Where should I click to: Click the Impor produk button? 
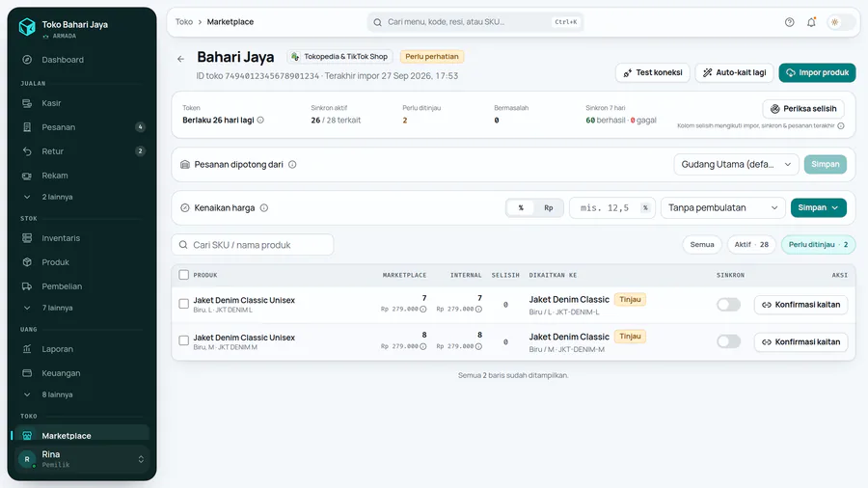pyautogui.click(x=817, y=72)
